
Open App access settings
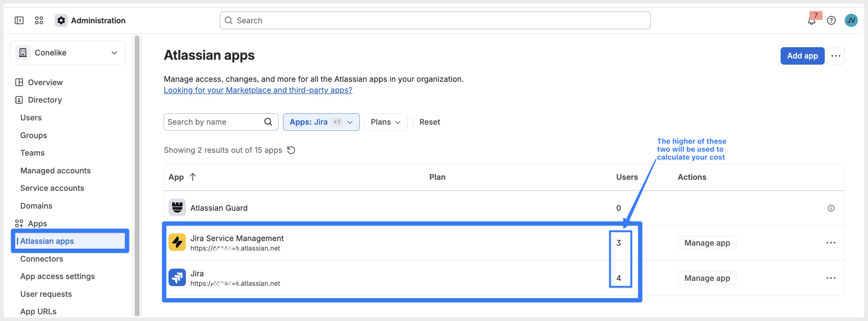[58, 276]
